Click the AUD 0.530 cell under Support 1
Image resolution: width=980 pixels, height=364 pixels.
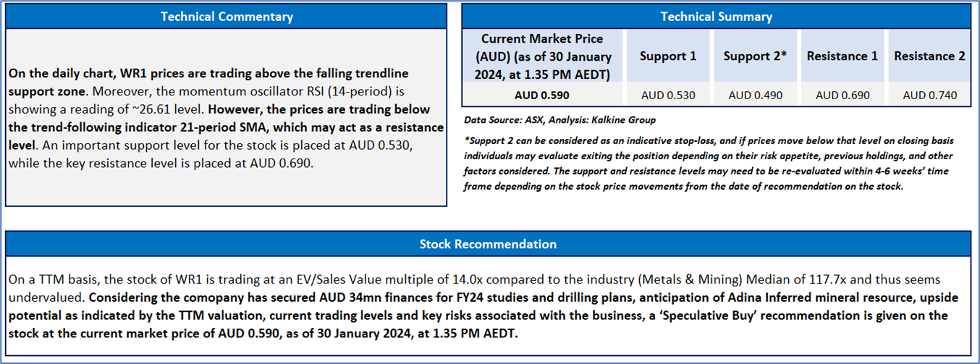pos(667,95)
